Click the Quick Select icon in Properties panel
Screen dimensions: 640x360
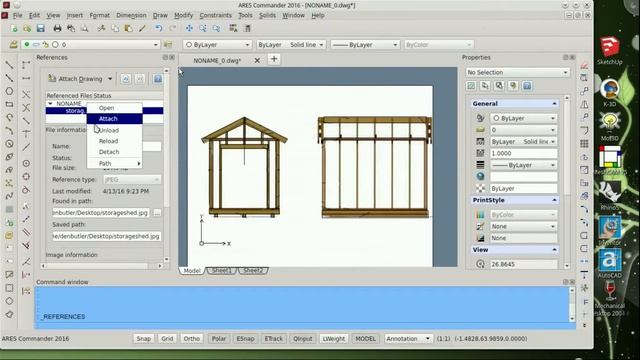[513, 86]
